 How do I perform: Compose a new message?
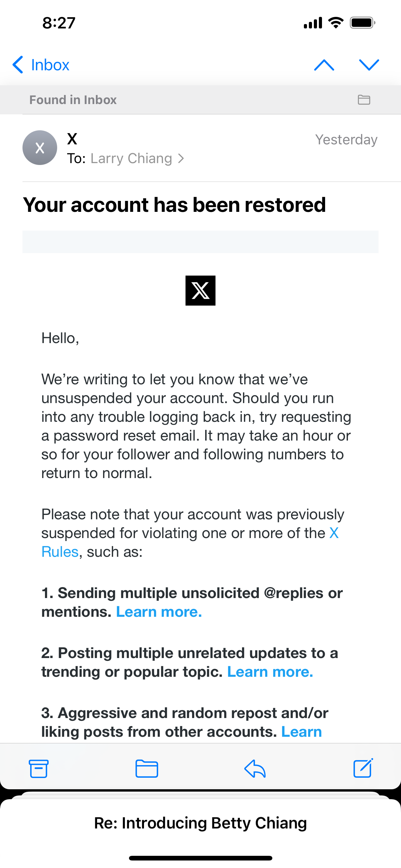pos(363,769)
